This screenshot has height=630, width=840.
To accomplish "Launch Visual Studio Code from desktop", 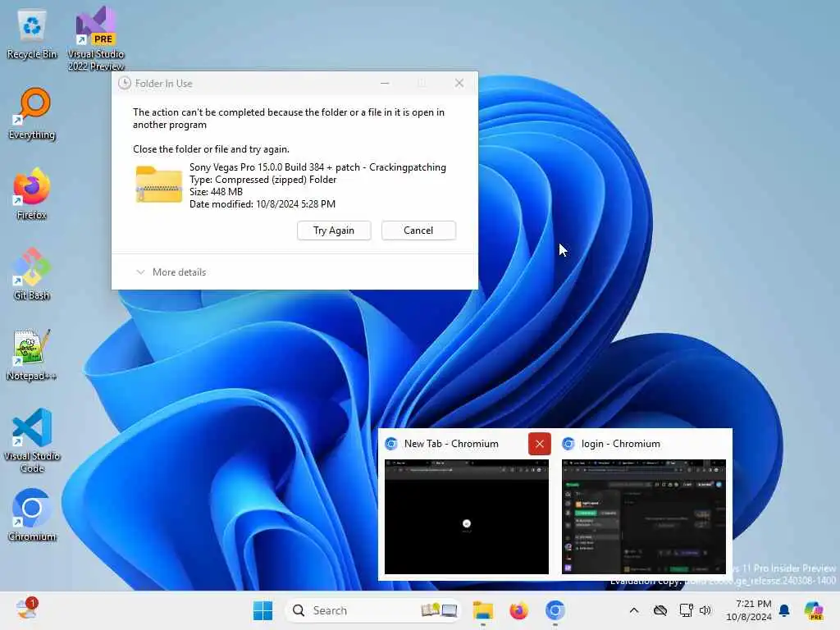I will click(32, 441).
